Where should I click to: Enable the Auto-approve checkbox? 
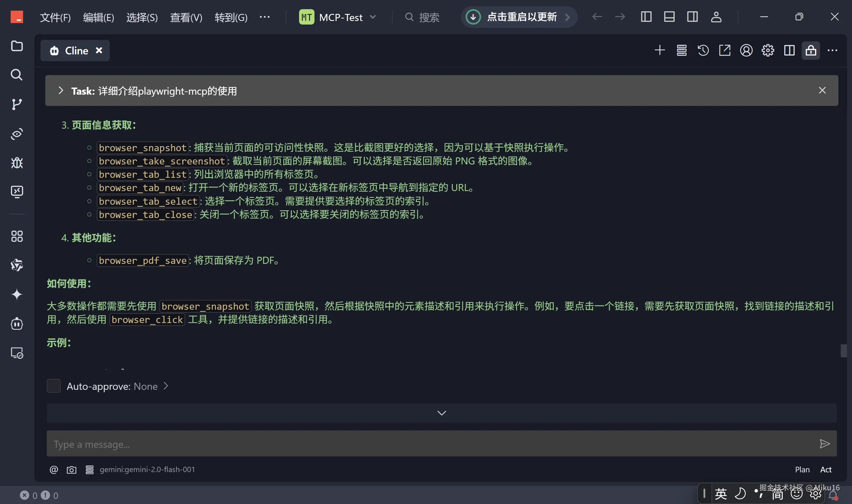tap(53, 386)
